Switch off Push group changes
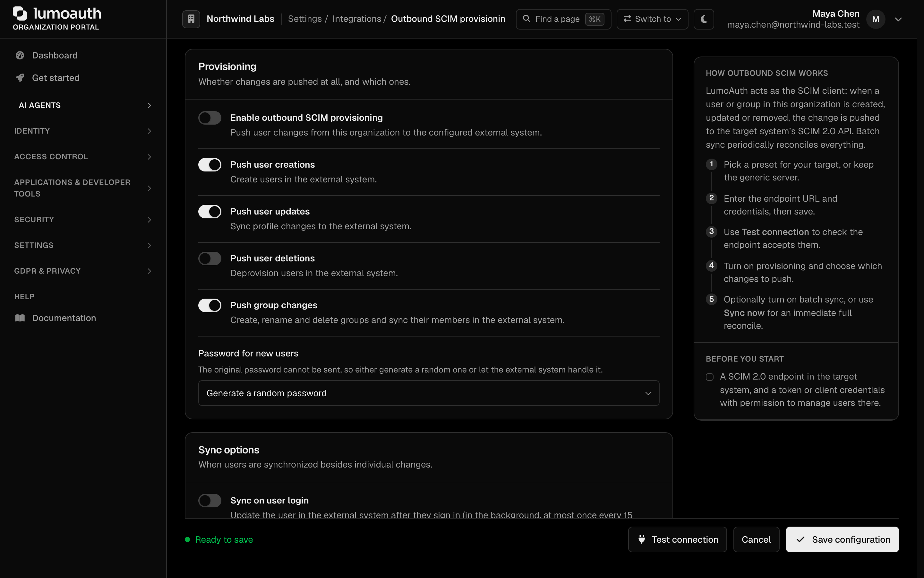Viewport: 924px width, 578px height. click(210, 305)
